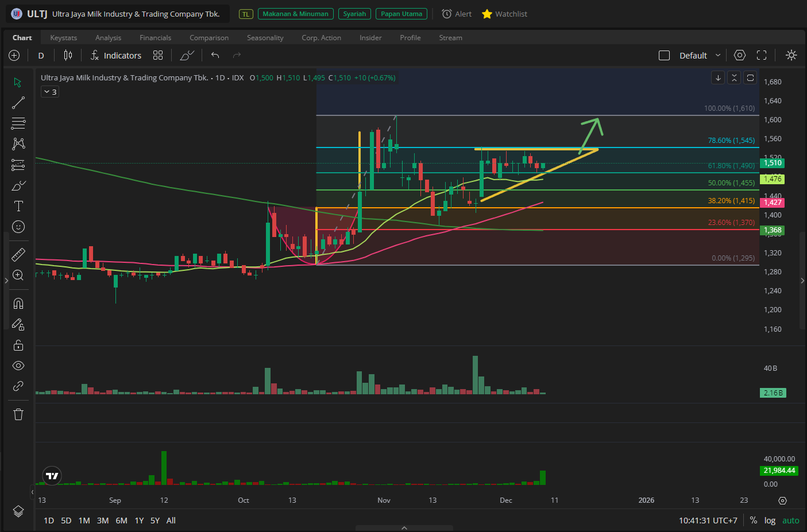Toggle log scale on price axis
807x532 pixels.
pos(770,521)
